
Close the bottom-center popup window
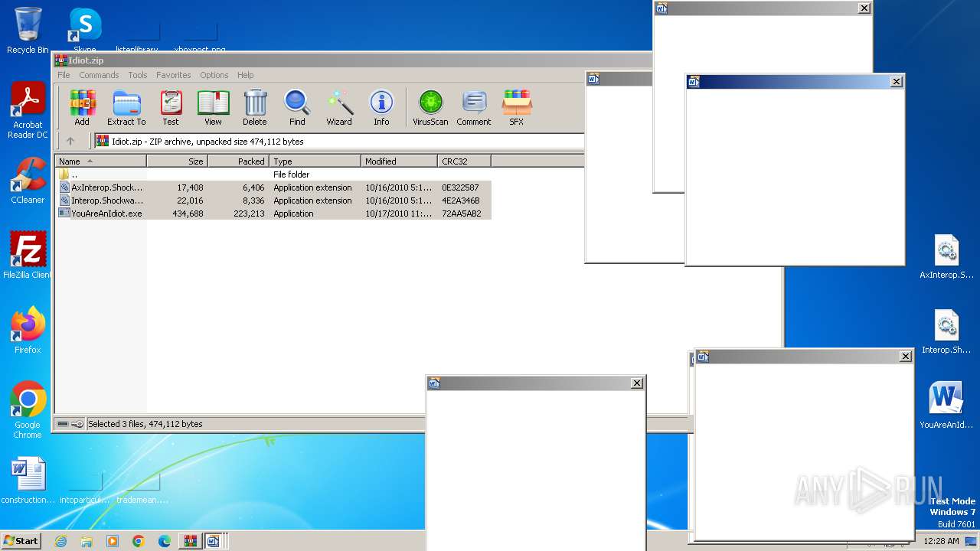pyautogui.click(x=636, y=383)
